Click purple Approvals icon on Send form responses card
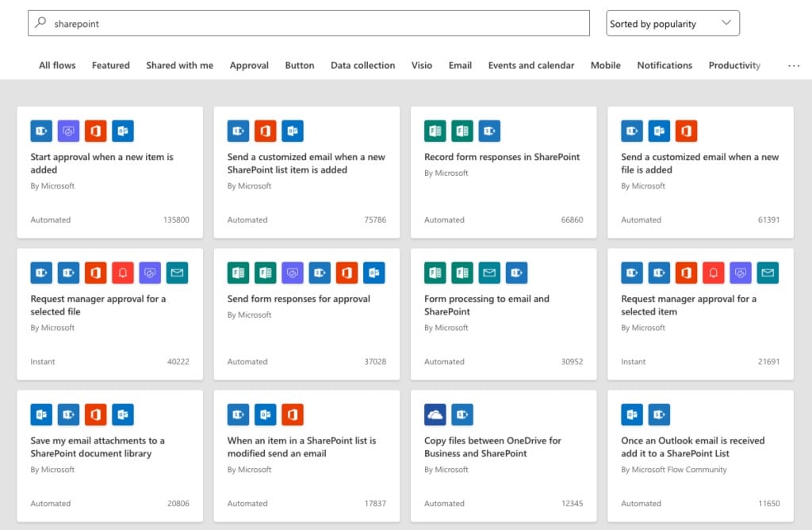The height and width of the screenshot is (530, 812). [x=293, y=273]
